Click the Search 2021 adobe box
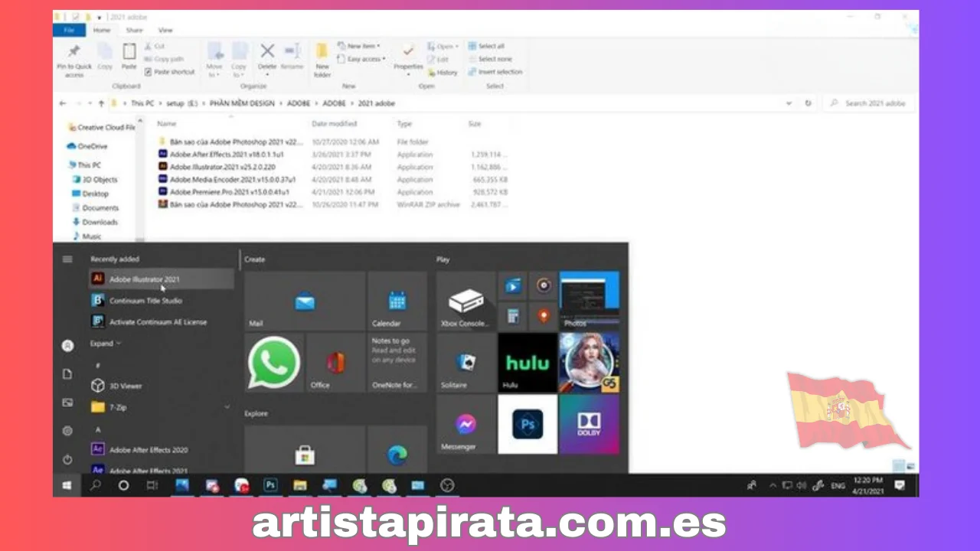 [868, 103]
